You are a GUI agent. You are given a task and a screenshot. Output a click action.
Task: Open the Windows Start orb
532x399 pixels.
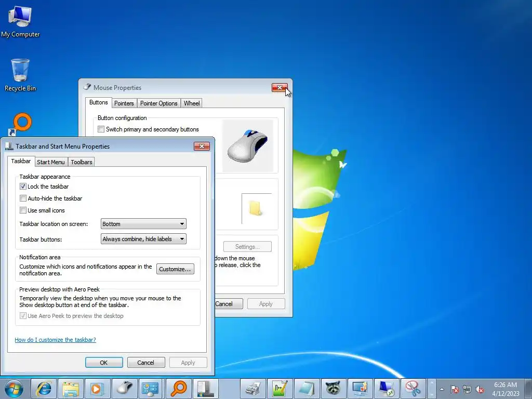(14, 389)
